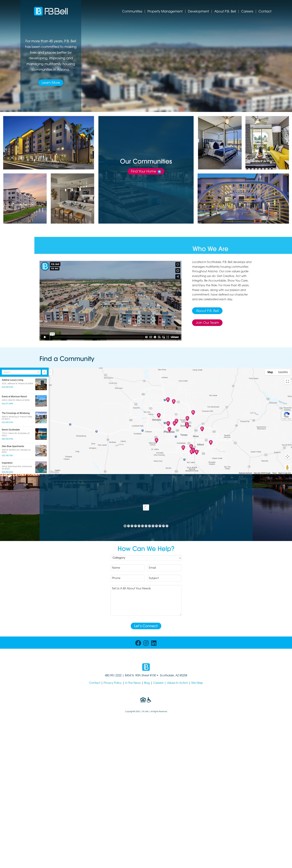Click the Street View pegman icon

[x=287, y=467]
